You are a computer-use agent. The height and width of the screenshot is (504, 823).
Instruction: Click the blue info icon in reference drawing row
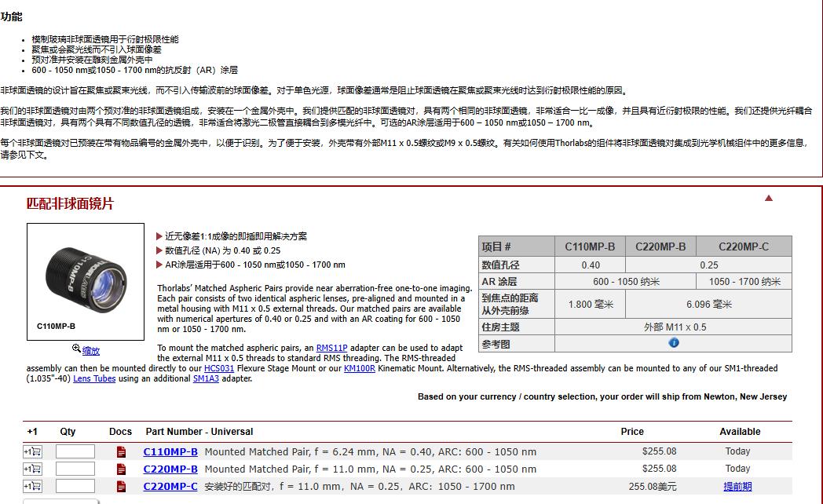tap(674, 343)
